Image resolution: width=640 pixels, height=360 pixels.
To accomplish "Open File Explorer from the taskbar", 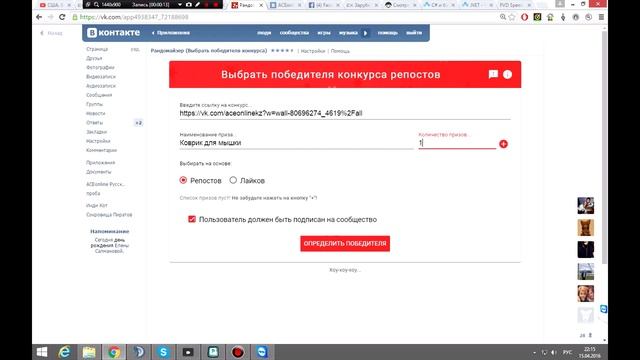I will (89, 352).
